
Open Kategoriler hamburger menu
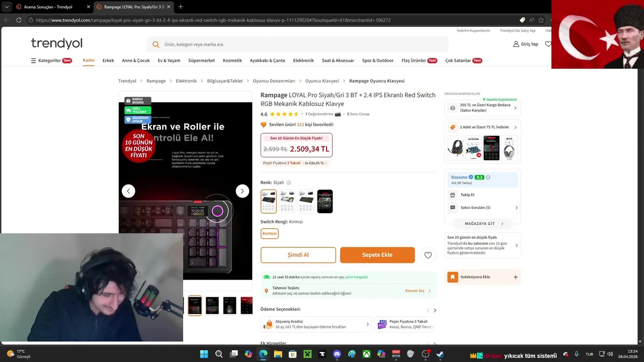(x=34, y=60)
